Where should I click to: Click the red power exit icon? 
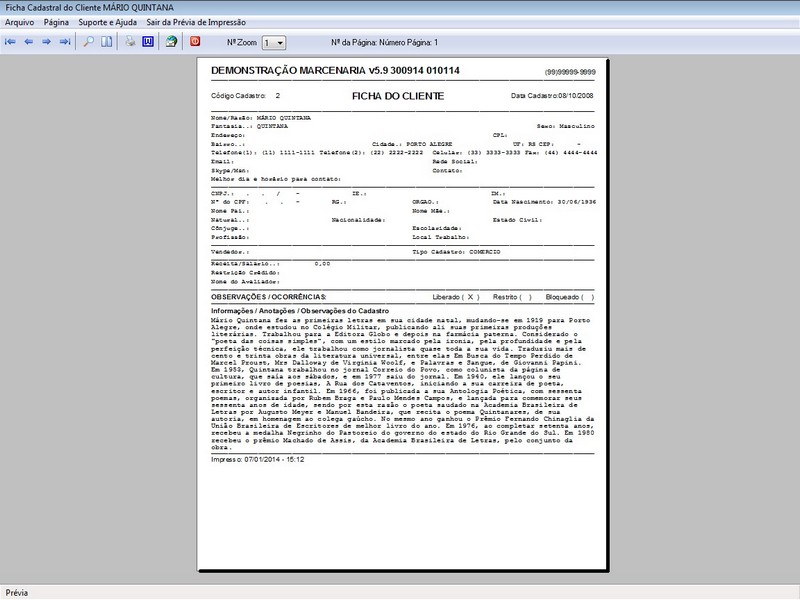196,42
